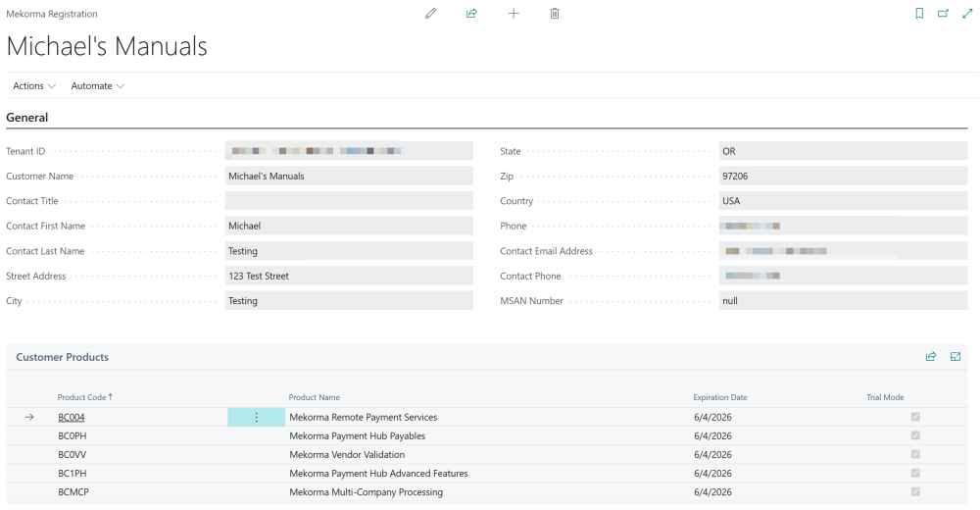The image size is (980, 510).
Task: Open page in new window icon
Action: (943, 13)
